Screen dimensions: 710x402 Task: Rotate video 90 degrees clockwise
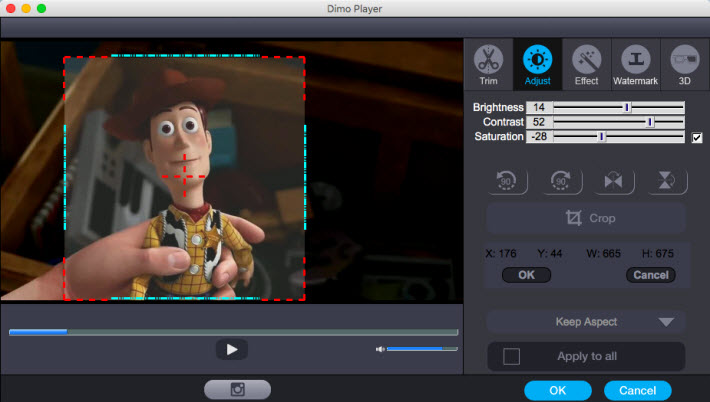[x=561, y=181]
